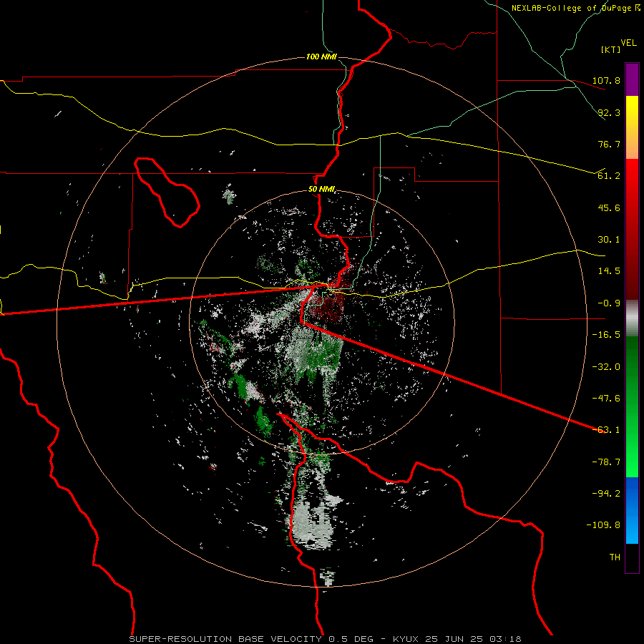The height and width of the screenshot is (644, 644).
Task: Click the 45.6 velocity scale value
Action: 609,208
